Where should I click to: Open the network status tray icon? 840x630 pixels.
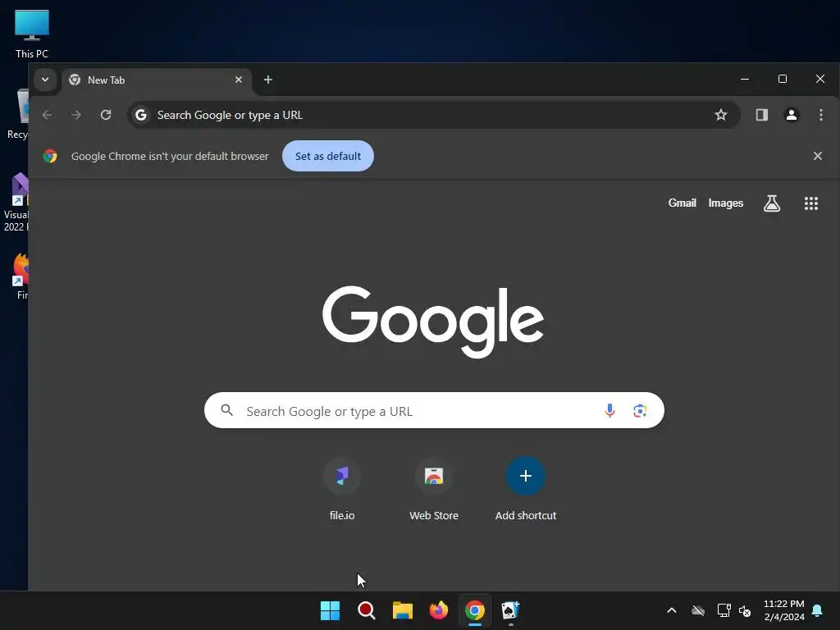pyautogui.click(x=724, y=610)
